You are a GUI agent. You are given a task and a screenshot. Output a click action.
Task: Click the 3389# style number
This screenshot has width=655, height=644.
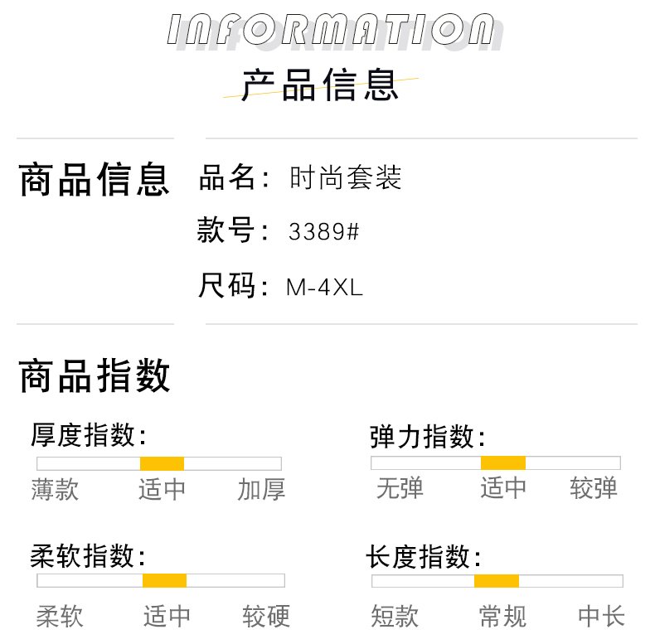323,231
